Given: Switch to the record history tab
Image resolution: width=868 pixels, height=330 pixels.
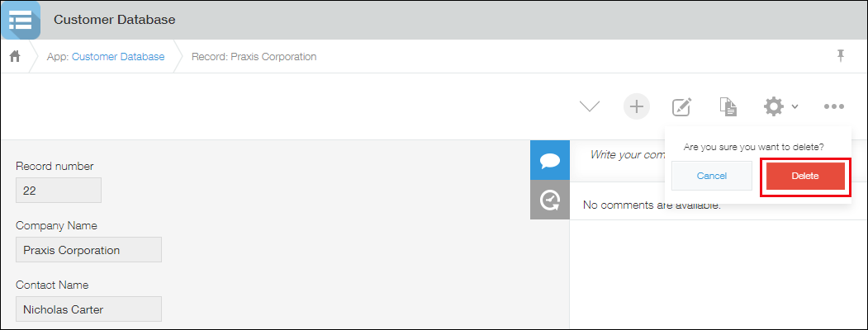Looking at the screenshot, I should pos(549,200).
